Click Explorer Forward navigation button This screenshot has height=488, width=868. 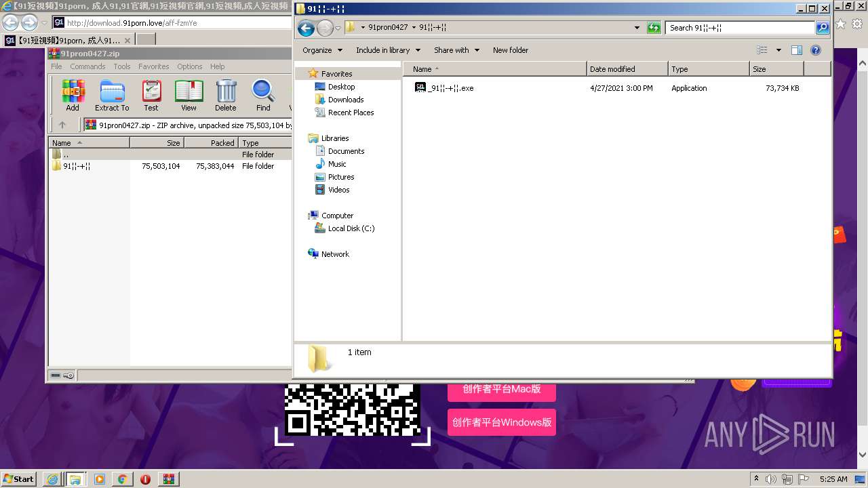[325, 28]
